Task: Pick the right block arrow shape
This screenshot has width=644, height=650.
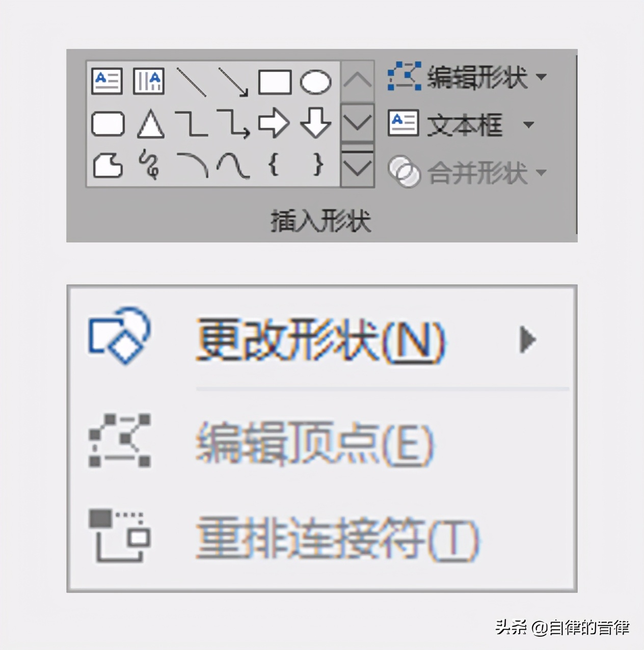Action: click(x=274, y=124)
